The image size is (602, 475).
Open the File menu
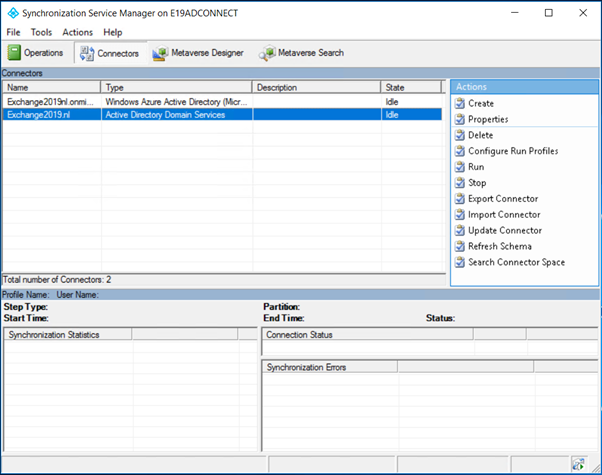coord(14,32)
